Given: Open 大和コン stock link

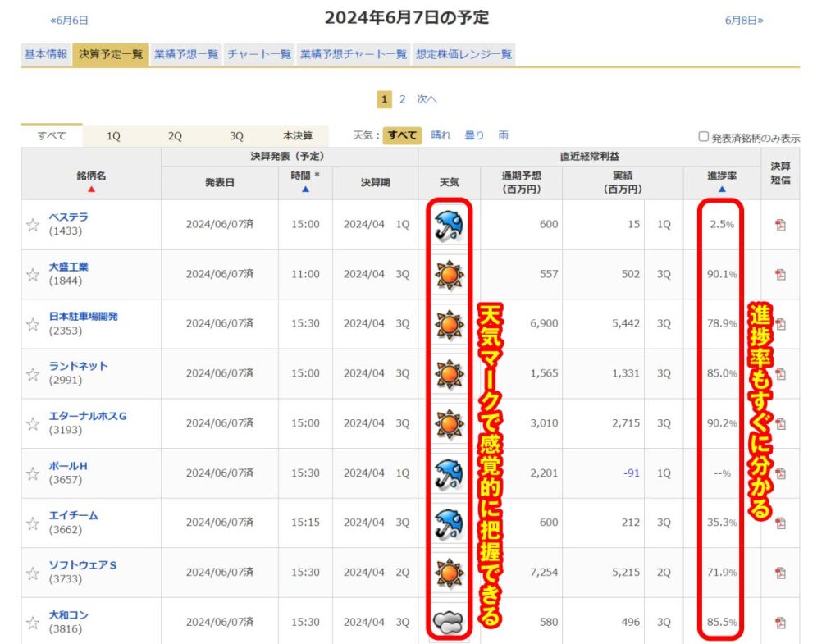Looking at the screenshot, I should pos(69,614).
